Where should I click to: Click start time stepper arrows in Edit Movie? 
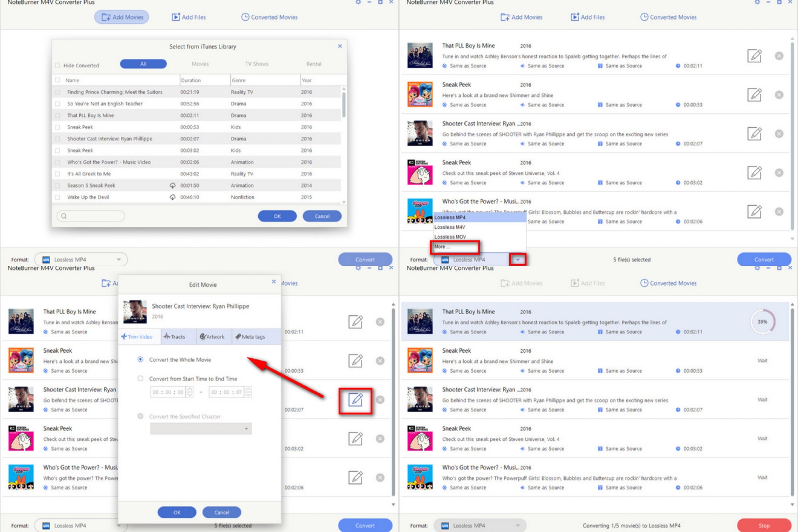coord(190,392)
